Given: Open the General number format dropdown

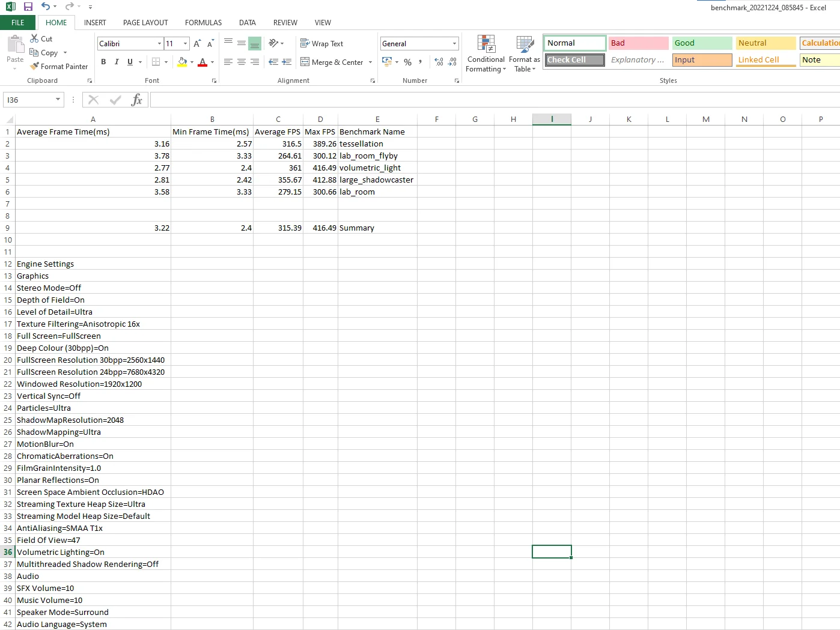Looking at the screenshot, I should 454,43.
